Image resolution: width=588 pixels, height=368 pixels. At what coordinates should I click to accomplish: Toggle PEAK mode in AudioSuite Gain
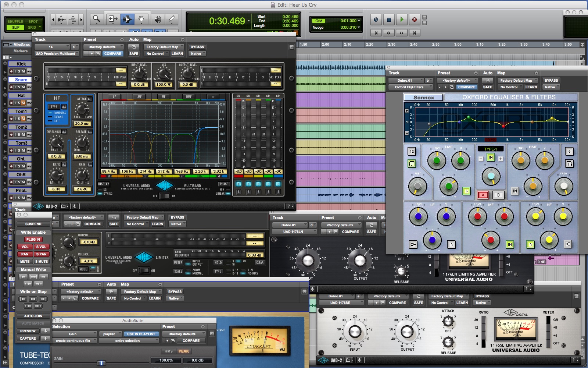pos(184,351)
